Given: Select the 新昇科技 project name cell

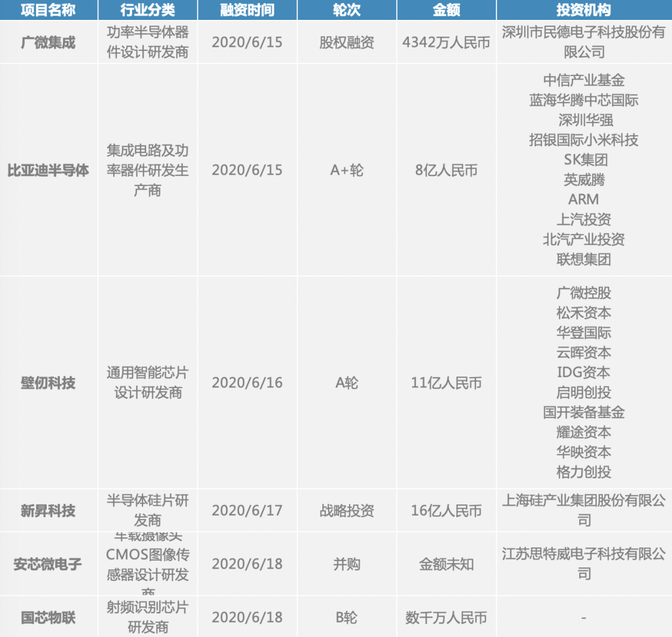Looking at the screenshot, I should point(49,510).
